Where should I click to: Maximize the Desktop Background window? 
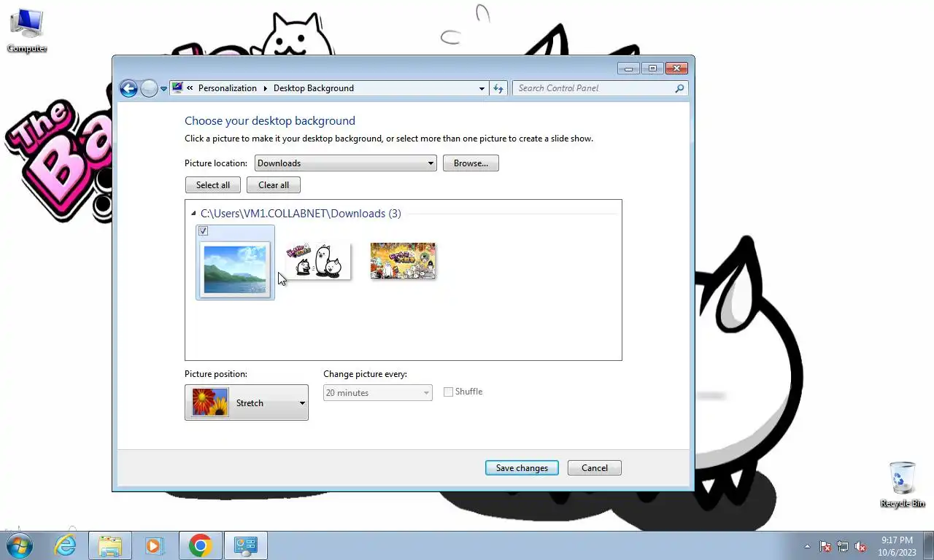652,69
